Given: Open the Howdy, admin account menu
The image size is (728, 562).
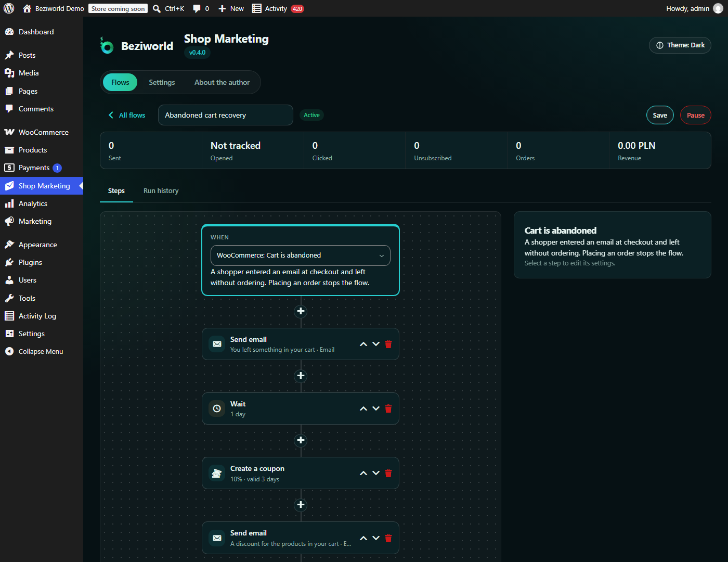Looking at the screenshot, I should (x=695, y=8).
